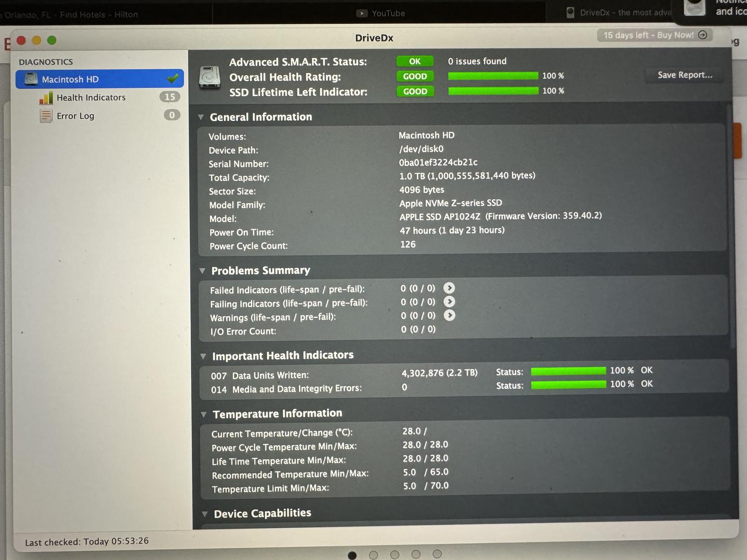Click the Data Units Written status bar
The image size is (747, 560).
568,371
